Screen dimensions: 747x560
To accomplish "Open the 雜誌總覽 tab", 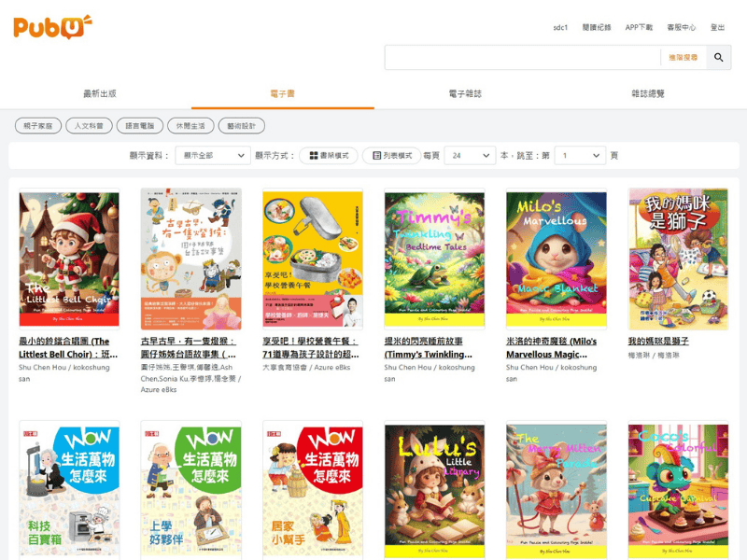I will 648,94.
